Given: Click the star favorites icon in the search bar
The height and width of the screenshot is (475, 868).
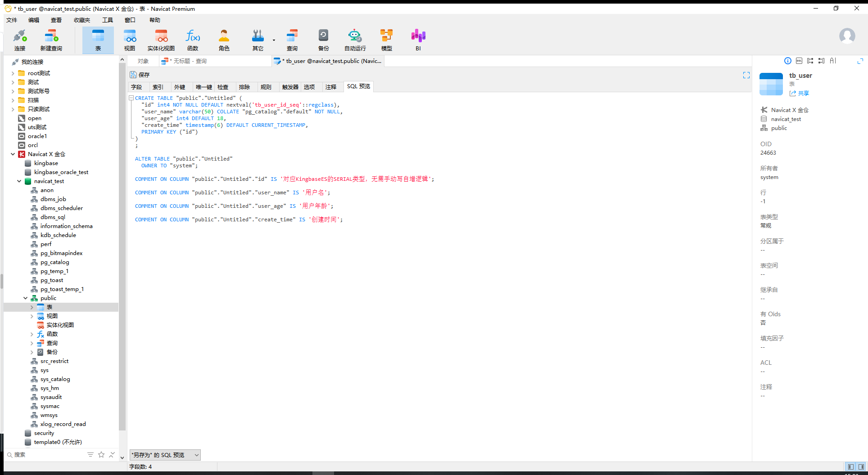Looking at the screenshot, I should [x=101, y=455].
